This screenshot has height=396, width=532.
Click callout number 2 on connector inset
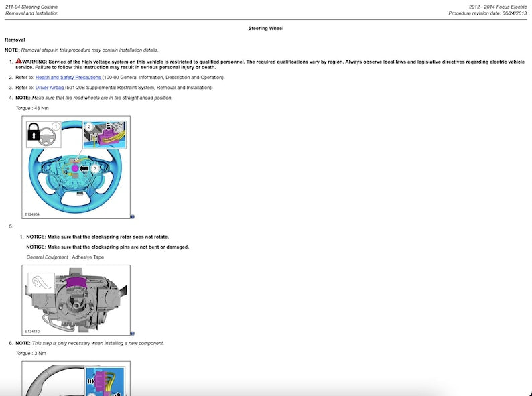[x=88, y=126]
